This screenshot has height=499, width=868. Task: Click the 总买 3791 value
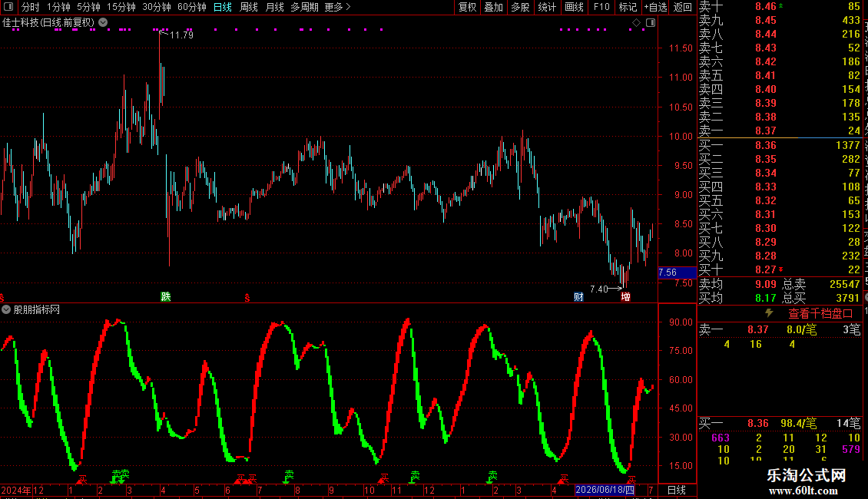point(847,298)
